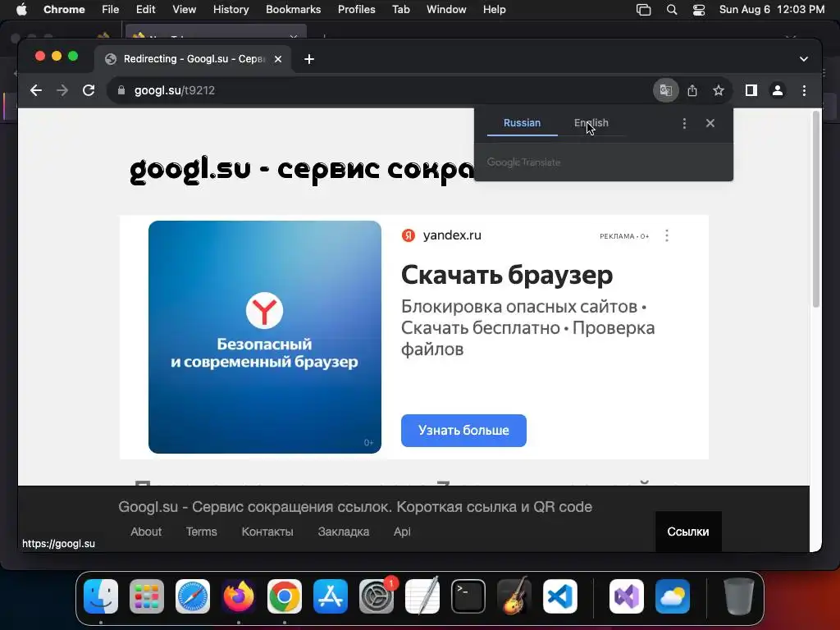Open the History menu
840x630 pixels.
(231, 10)
